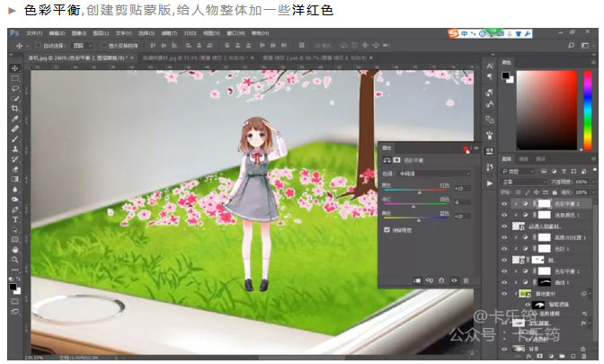
Task: Select the Clone Stamp tool
Action: [x=15, y=148]
